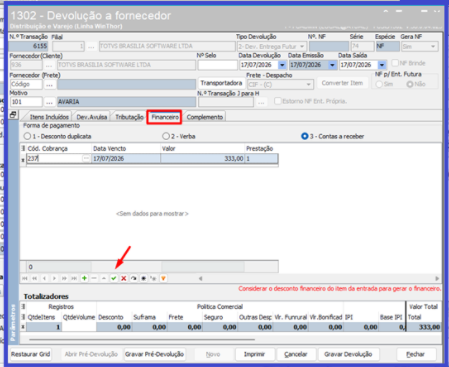The height and width of the screenshot is (367, 449).
Task: Open Frete - Despacho dropdown
Action: [309, 85]
